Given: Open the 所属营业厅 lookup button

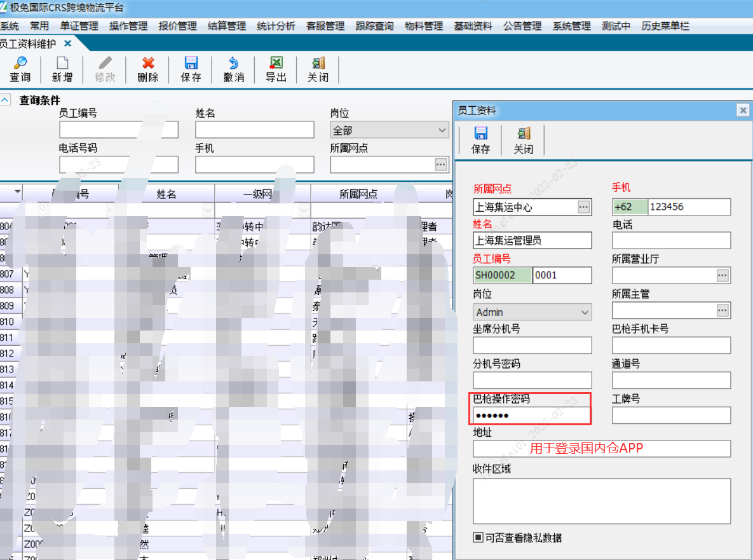Looking at the screenshot, I should point(722,275).
